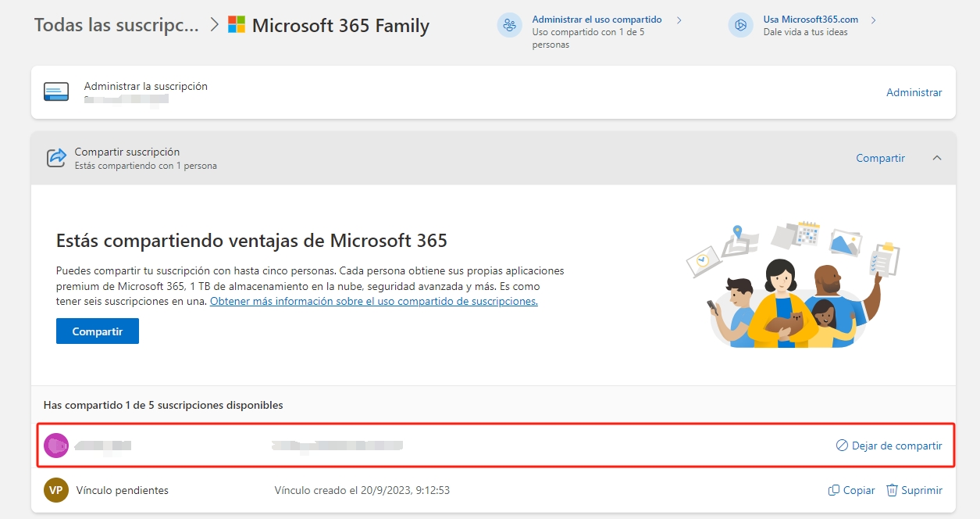This screenshot has height=519, width=980.
Task: Click the prohibited icon beside Dejar de compartir
Action: click(842, 446)
